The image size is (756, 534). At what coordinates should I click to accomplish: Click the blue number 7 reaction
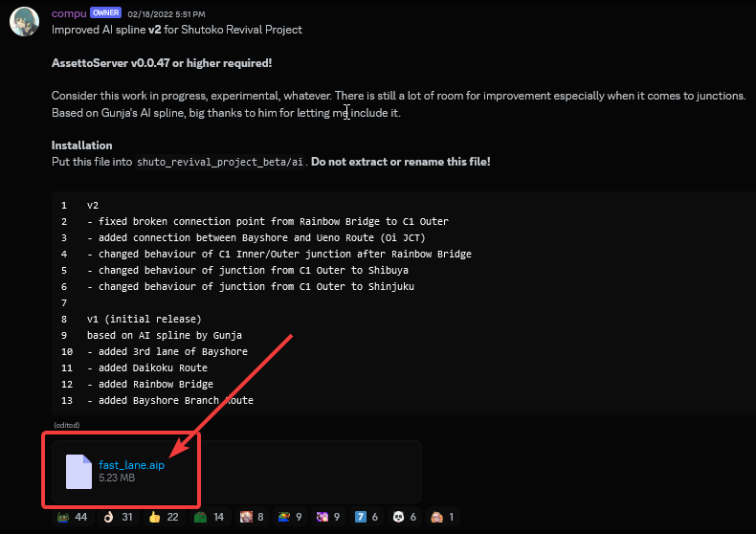(367, 517)
